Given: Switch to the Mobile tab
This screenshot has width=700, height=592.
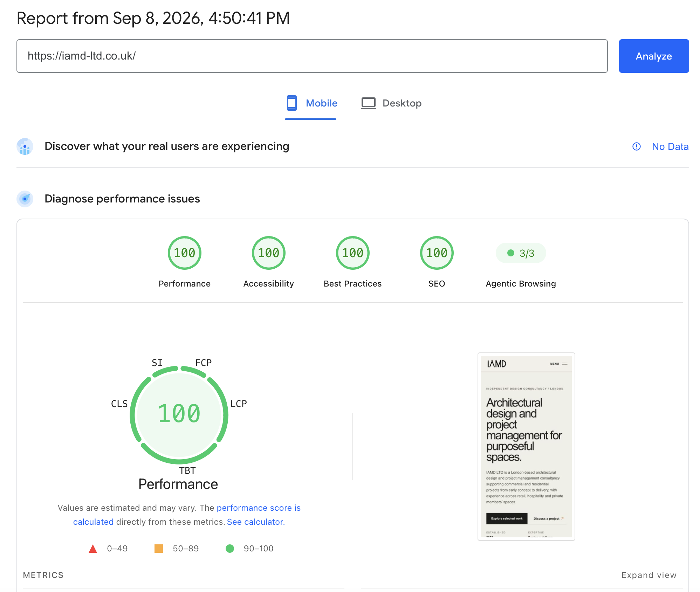Looking at the screenshot, I should [311, 103].
